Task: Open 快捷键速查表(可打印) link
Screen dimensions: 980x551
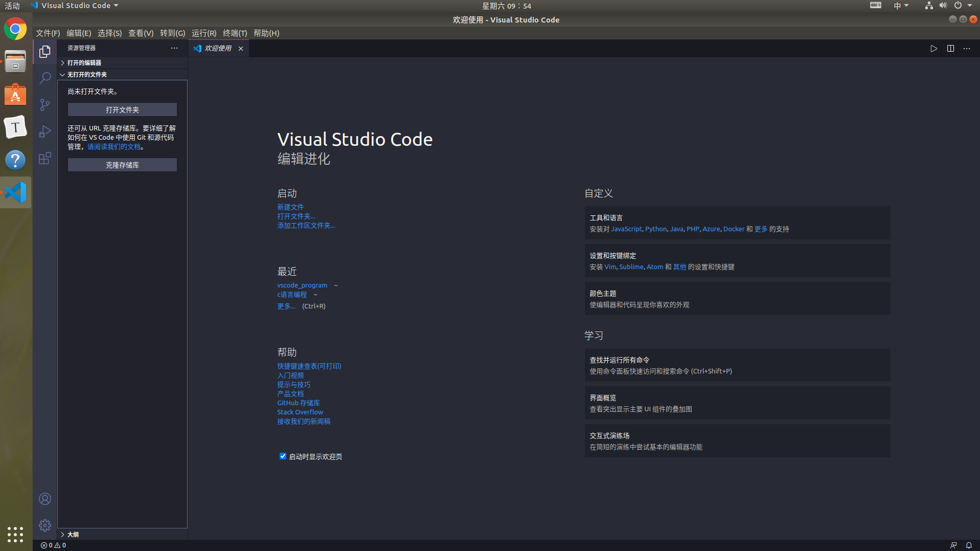Action: click(x=309, y=366)
